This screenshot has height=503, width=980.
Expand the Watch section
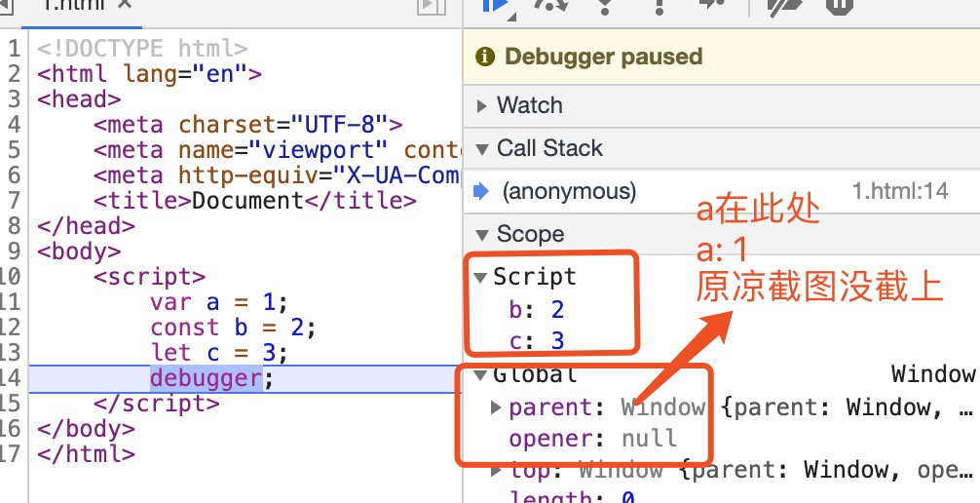(x=482, y=105)
